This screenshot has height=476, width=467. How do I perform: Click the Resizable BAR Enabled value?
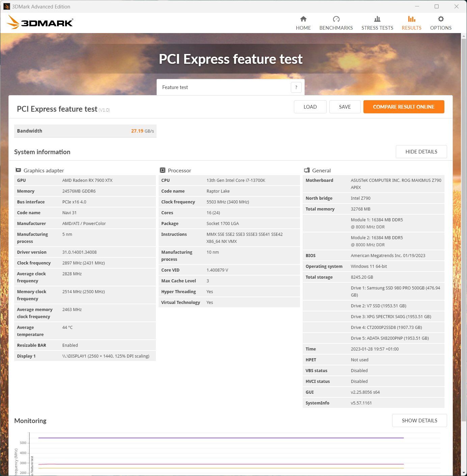click(70, 345)
